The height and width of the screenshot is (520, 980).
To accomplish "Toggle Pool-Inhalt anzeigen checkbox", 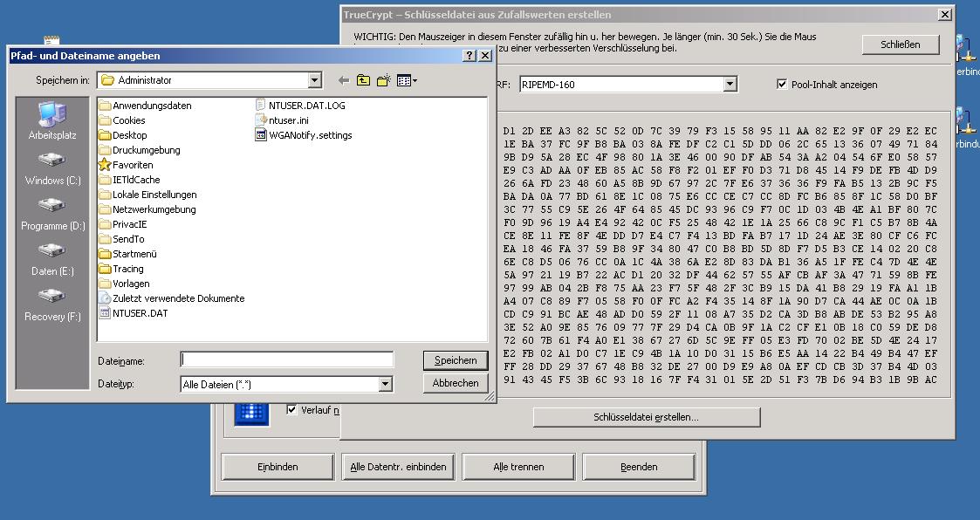I will [782, 84].
